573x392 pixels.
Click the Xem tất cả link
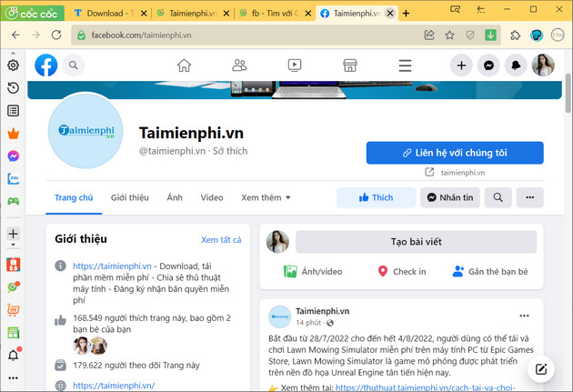tap(221, 239)
